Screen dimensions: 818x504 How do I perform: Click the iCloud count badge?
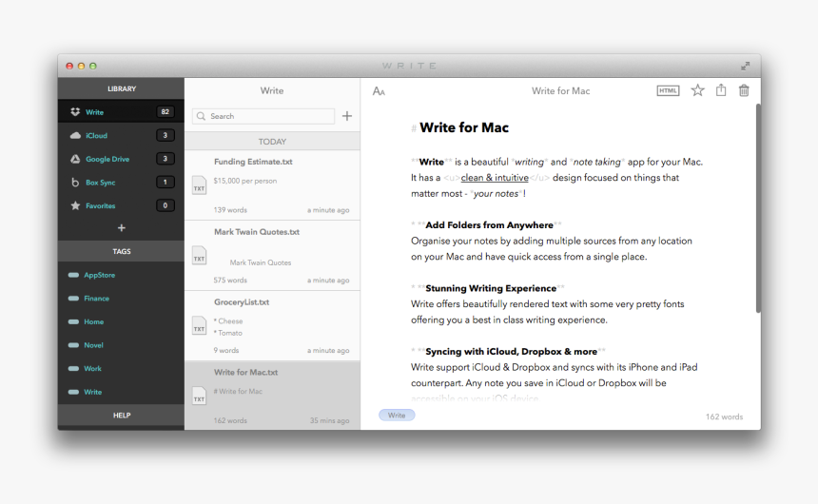click(165, 135)
